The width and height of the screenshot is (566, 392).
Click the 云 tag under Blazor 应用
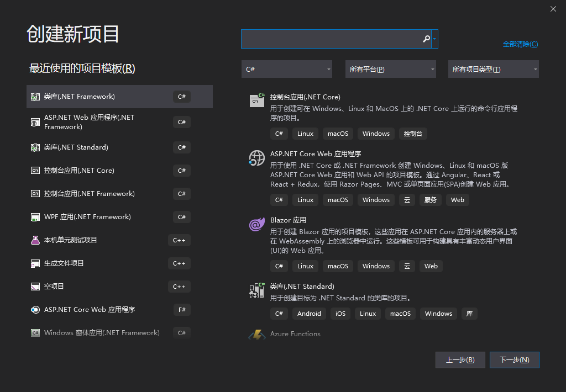(x=407, y=266)
